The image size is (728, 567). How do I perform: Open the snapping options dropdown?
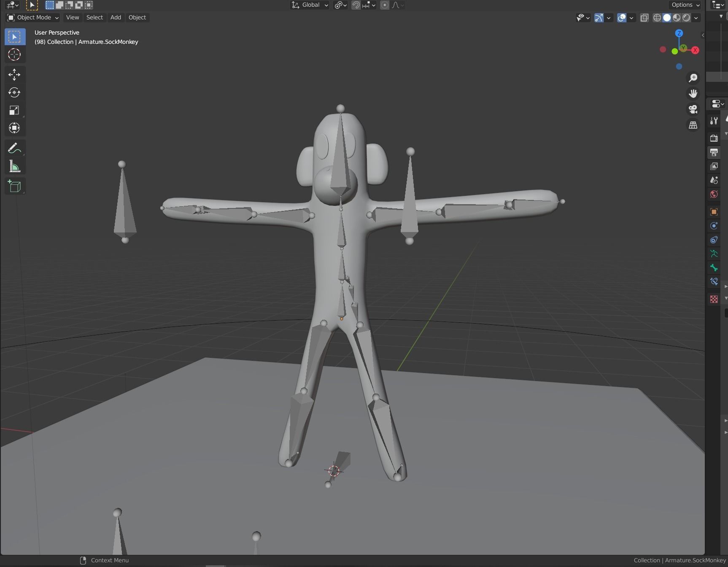coord(369,5)
